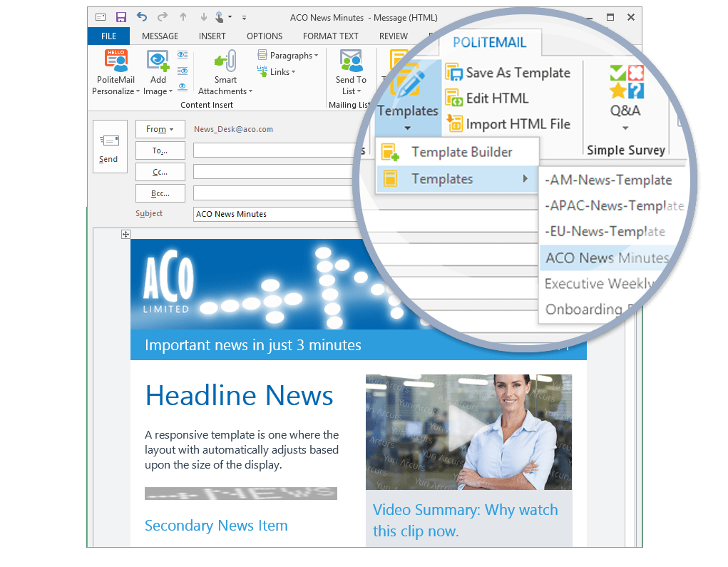
Task: Click the Headline News heading
Action: (240, 396)
